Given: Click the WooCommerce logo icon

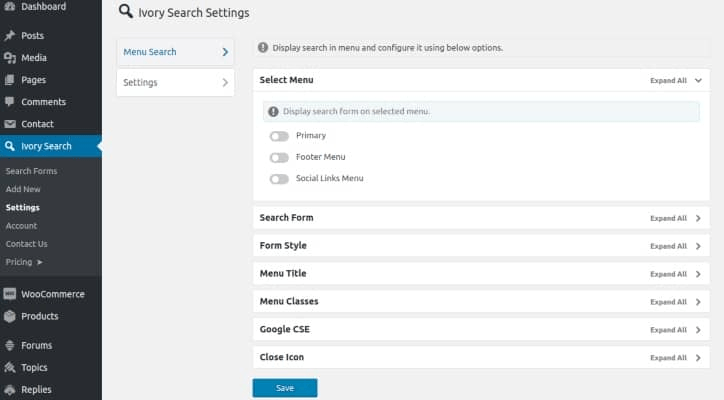Looking at the screenshot, I should point(9,294).
